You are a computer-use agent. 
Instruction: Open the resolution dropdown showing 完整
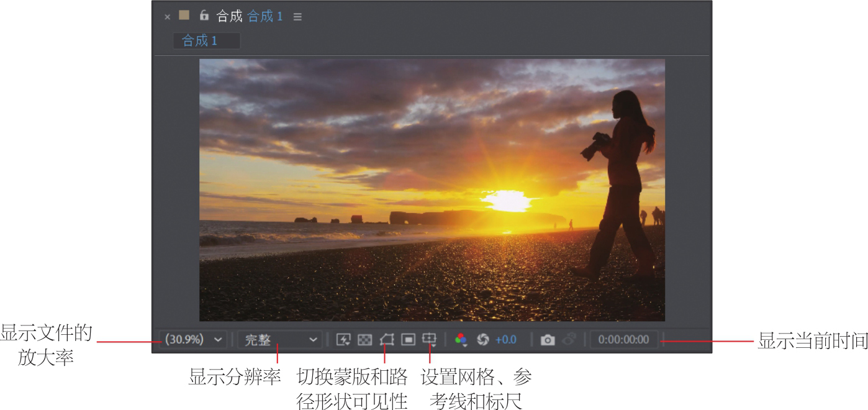click(x=281, y=340)
